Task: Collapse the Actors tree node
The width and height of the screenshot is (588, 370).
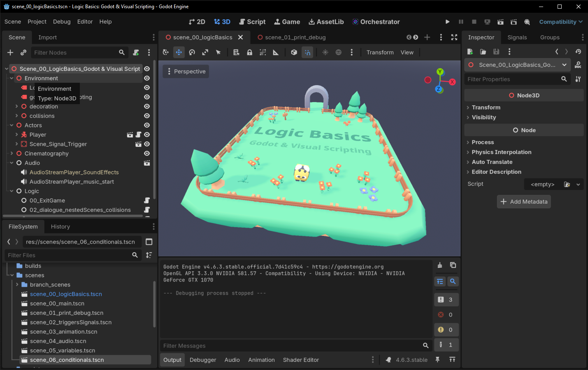Action: 12,125
